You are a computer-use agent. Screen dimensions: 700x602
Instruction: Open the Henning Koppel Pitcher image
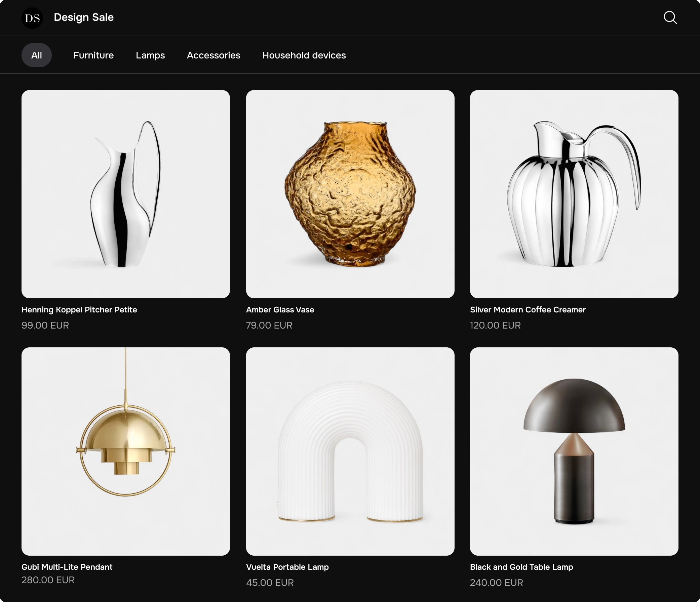coord(126,194)
